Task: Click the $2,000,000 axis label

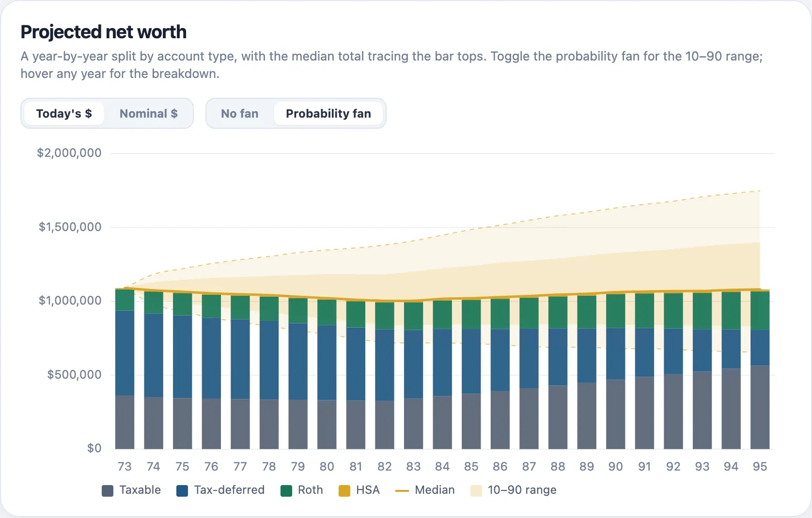Action: [69, 153]
